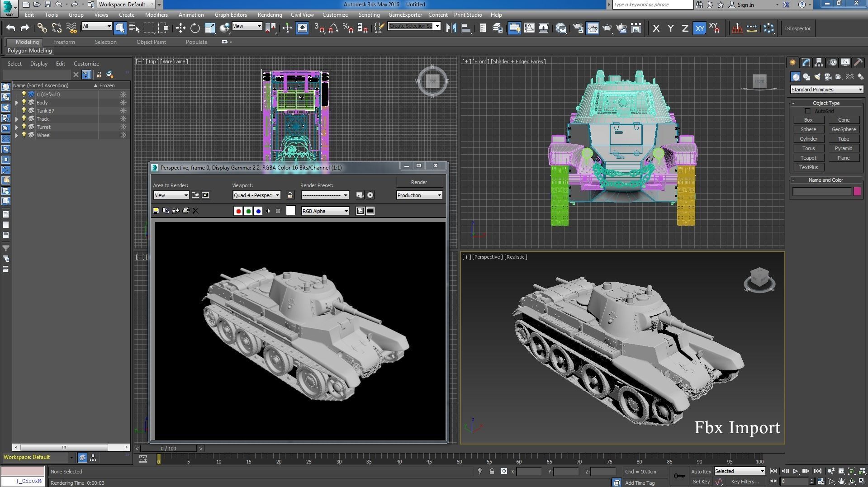Restrict transform to Y axis
This screenshot has height=487, width=868.
[670, 28]
